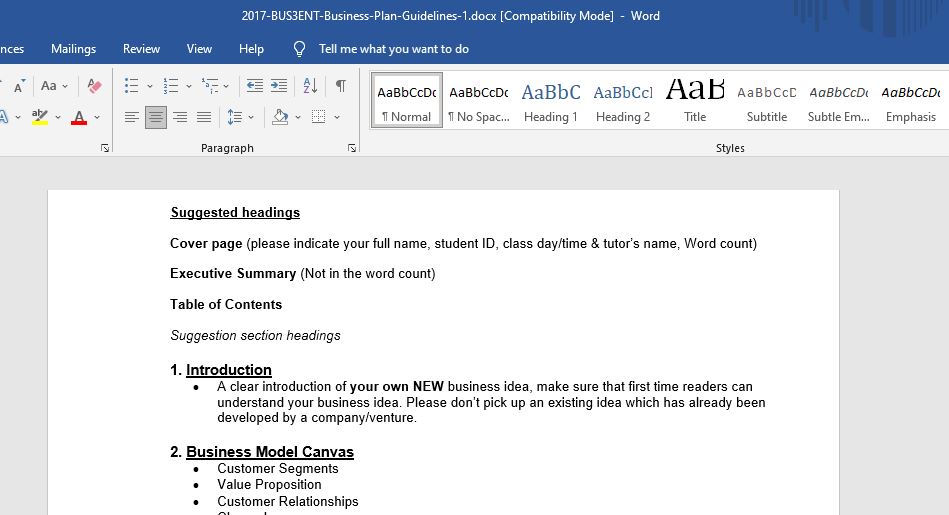The height and width of the screenshot is (515, 949).
Task: Click the 'Business Model Canvas' heading
Action: point(270,452)
